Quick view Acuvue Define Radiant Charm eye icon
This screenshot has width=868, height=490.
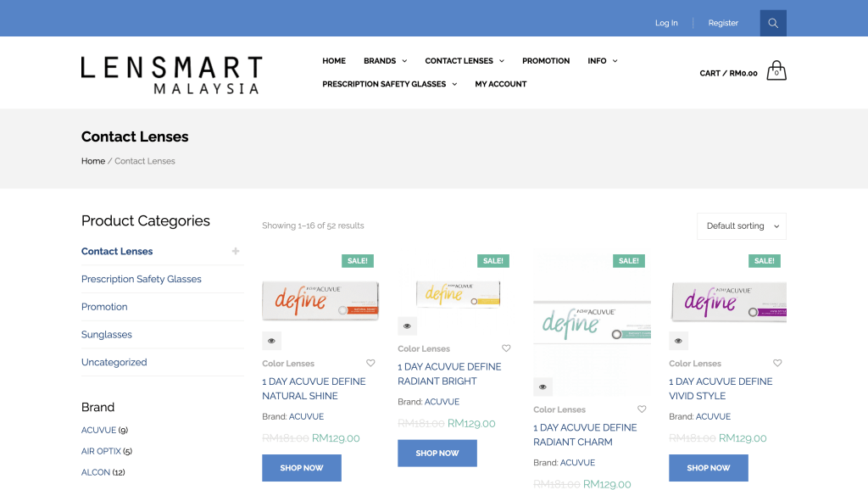pyautogui.click(x=542, y=387)
